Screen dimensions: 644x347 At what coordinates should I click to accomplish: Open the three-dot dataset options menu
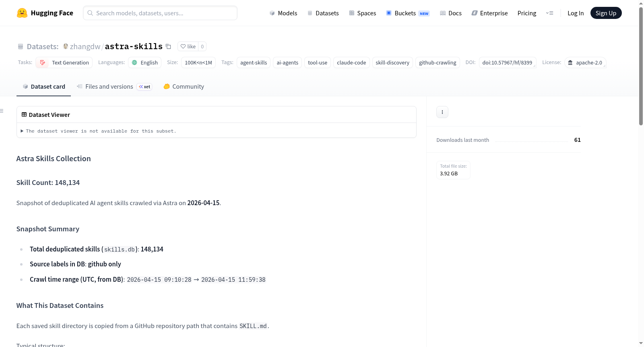[x=442, y=112]
